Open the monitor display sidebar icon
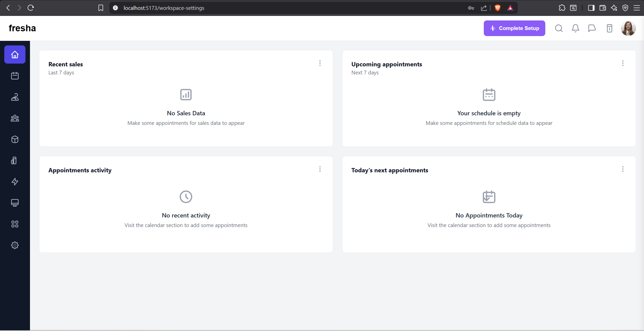Screen dimensions: 644x331 15,203
